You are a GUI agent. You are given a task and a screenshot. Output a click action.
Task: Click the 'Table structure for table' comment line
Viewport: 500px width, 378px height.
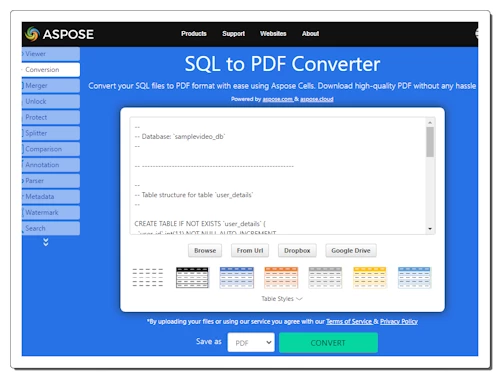point(194,195)
